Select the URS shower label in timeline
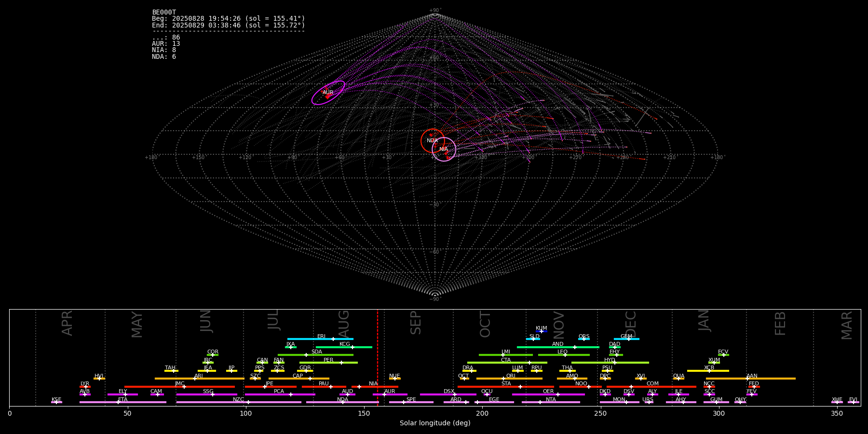The width and height of the screenshot is (868, 434). tap(648, 400)
